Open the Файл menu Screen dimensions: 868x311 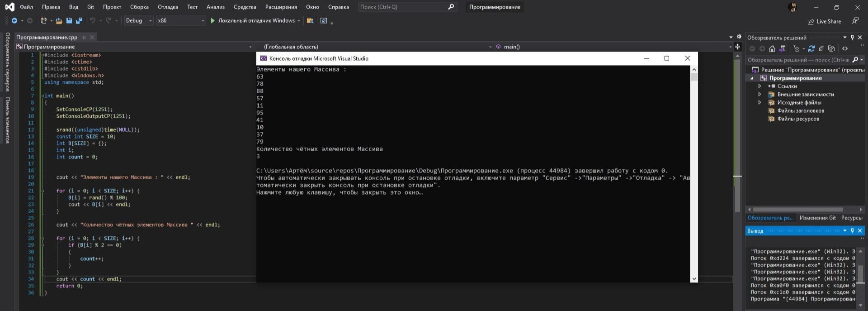(26, 7)
